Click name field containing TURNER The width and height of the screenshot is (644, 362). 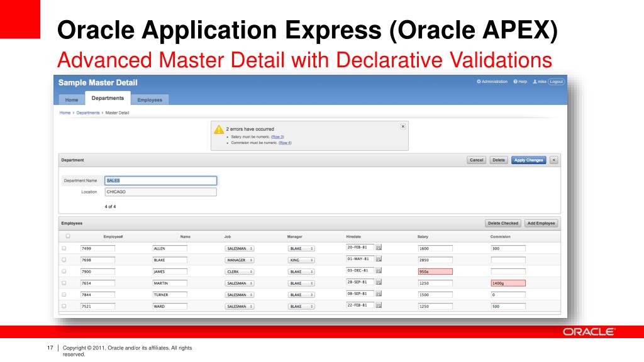[170, 295]
